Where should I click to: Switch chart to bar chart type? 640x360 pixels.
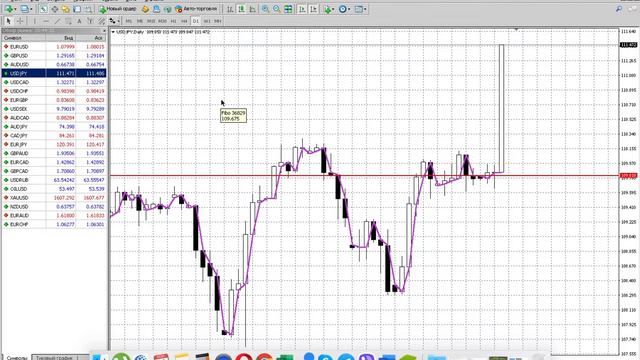(230, 9)
